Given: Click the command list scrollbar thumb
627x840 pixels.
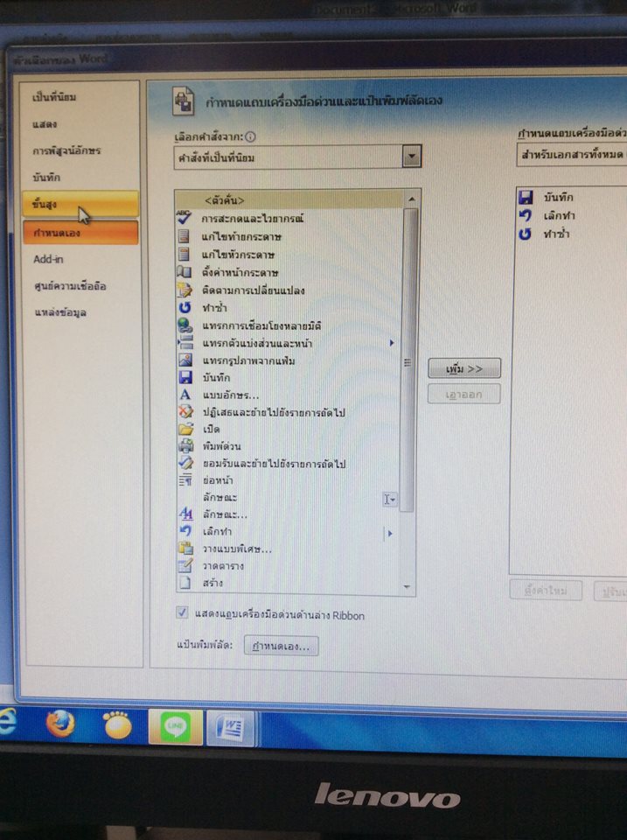Looking at the screenshot, I should 409,360.
